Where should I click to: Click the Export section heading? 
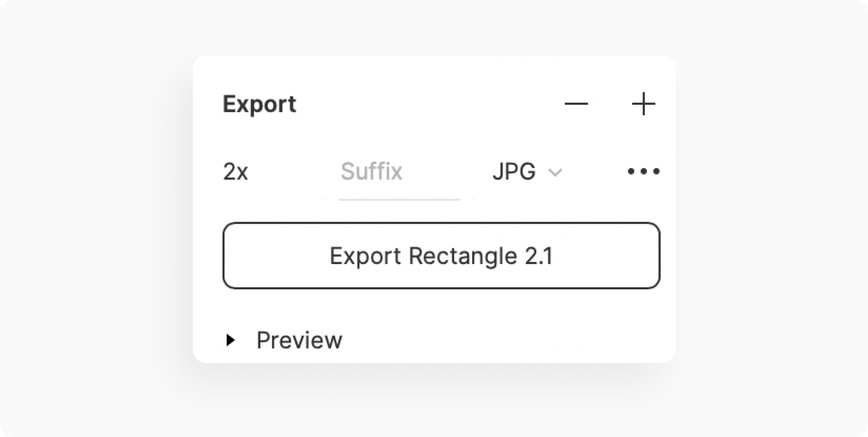(x=259, y=104)
